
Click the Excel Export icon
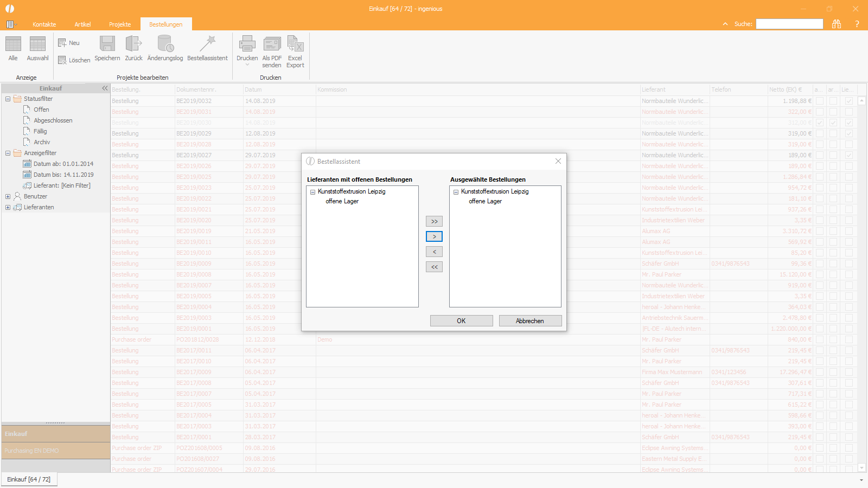point(295,44)
